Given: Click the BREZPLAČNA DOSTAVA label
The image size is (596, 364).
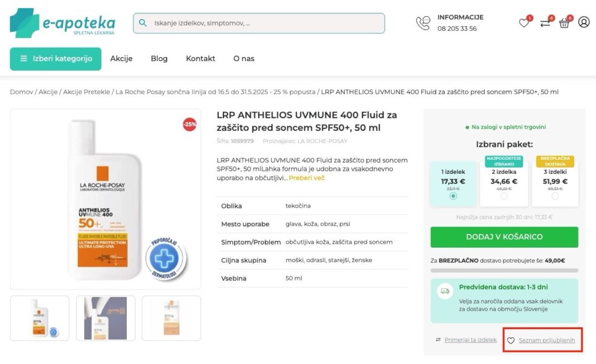Looking at the screenshot, I should (x=555, y=161).
